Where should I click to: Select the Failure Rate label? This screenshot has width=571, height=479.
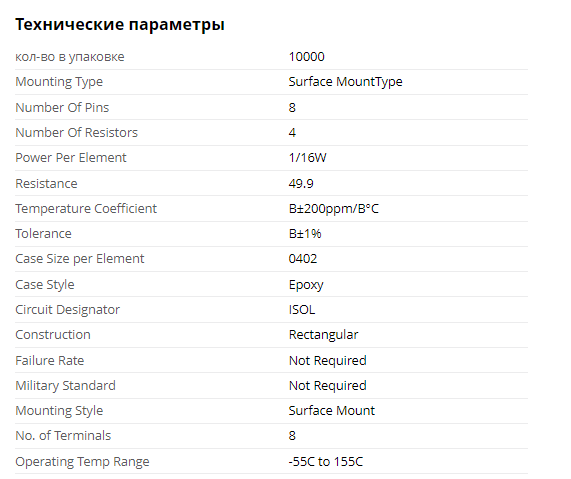pos(50,360)
